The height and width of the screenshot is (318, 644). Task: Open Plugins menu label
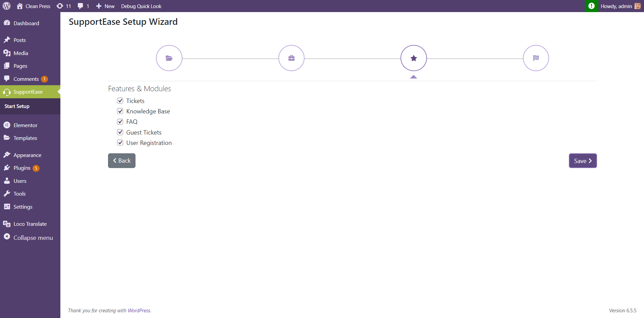click(22, 168)
